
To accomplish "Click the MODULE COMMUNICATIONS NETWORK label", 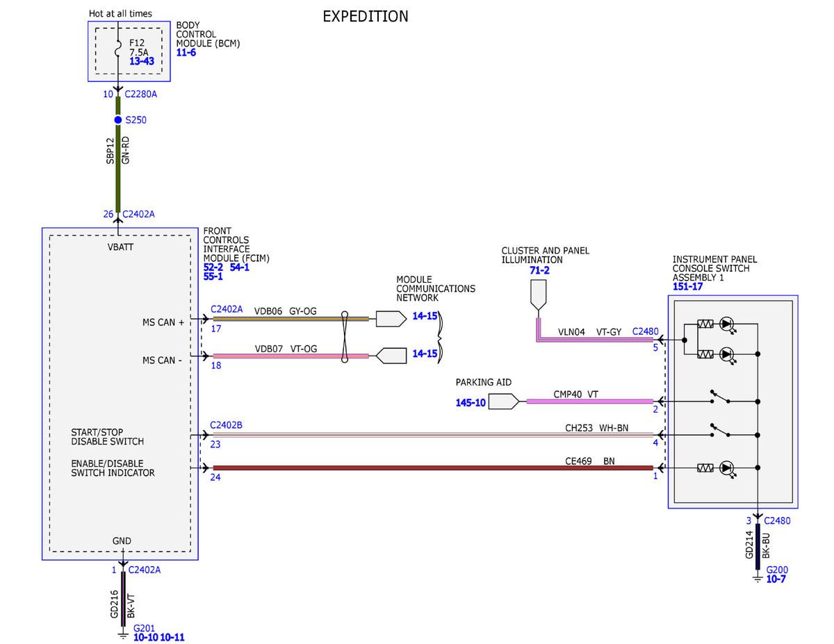I will pos(436,288).
